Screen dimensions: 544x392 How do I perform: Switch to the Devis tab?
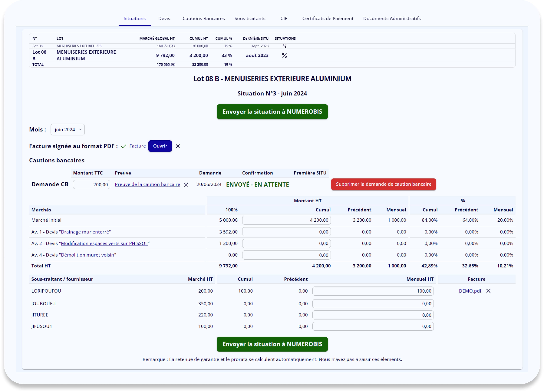click(x=164, y=18)
